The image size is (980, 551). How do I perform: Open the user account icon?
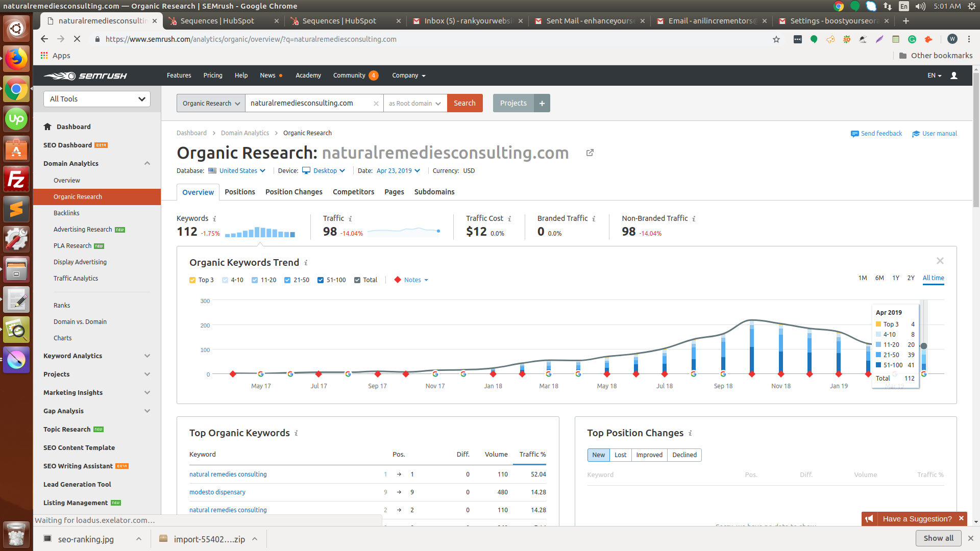pos(953,76)
